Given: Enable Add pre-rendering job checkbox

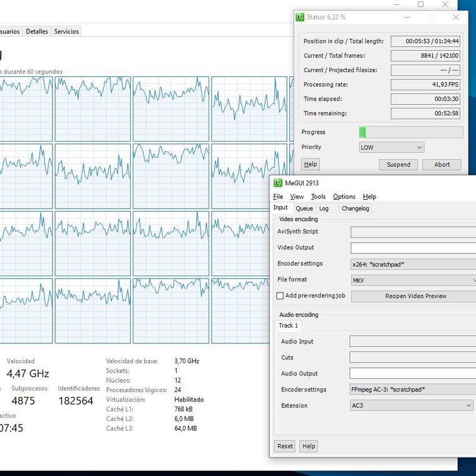Looking at the screenshot, I should point(280,296).
